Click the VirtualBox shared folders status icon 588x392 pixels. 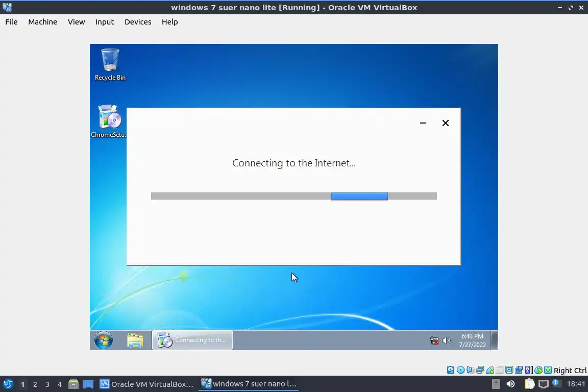click(500, 370)
